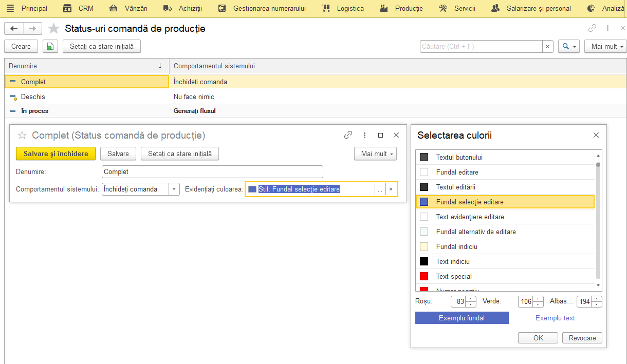Viewport: 627px width, 364px height.
Task: Get link icon in Complet form header
Action: click(x=348, y=135)
